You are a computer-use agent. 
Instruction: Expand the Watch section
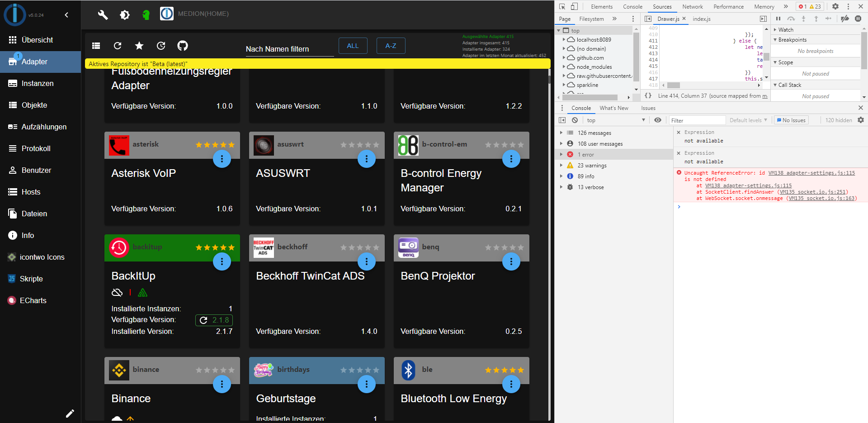pos(775,30)
